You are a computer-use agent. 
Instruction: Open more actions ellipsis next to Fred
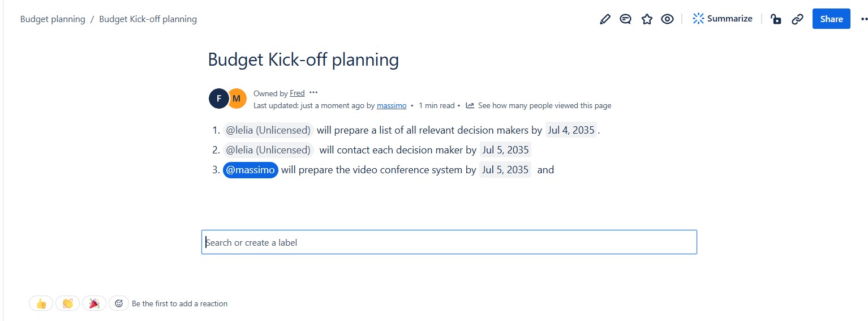click(313, 93)
